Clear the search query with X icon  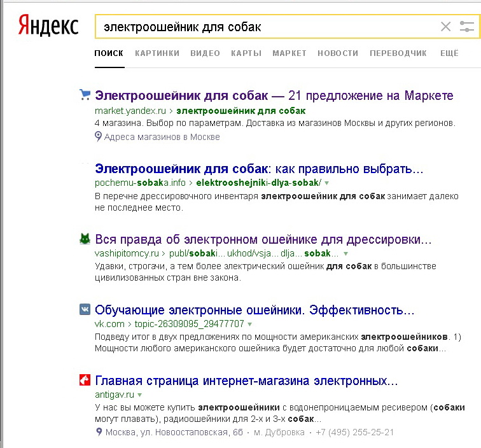coord(445,27)
